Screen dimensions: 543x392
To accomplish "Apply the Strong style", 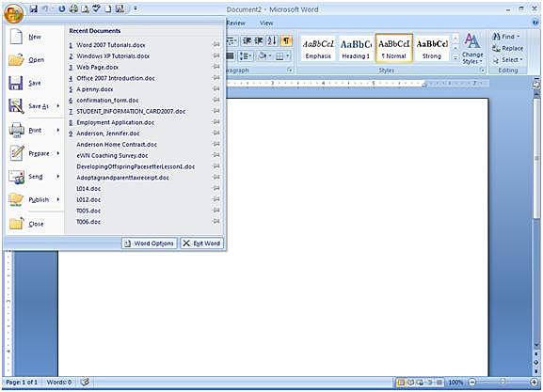I will tap(432, 49).
